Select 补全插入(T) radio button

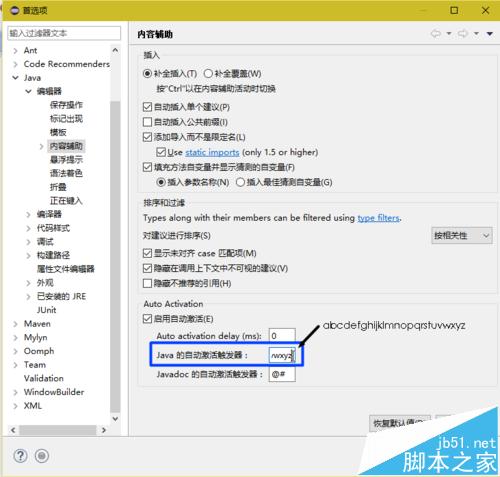pyautogui.click(x=147, y=73)
